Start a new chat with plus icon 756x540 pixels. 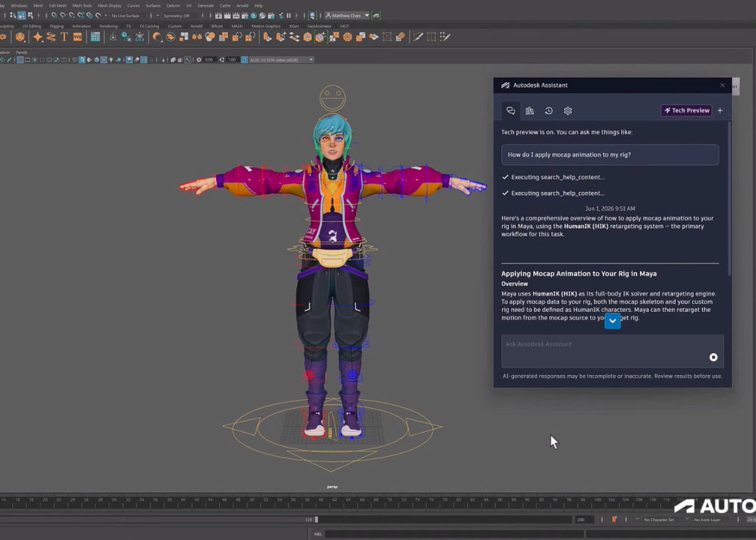click(720, 110)
